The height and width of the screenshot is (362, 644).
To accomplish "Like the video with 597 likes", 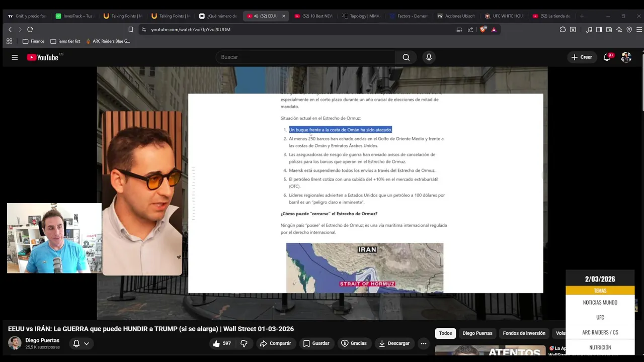I will pos(221,343).
